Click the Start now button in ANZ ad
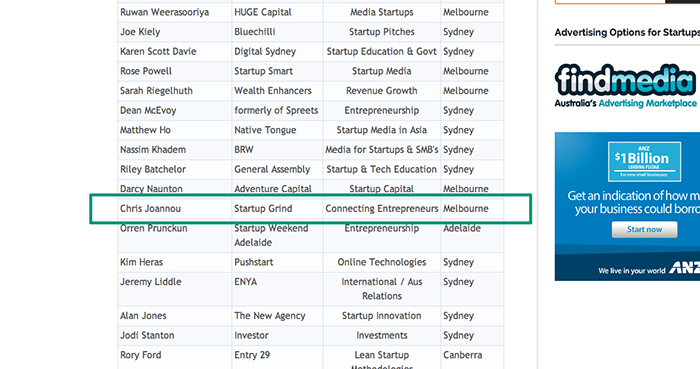Viewport: 700px width, 369px height. coord(644,230)
